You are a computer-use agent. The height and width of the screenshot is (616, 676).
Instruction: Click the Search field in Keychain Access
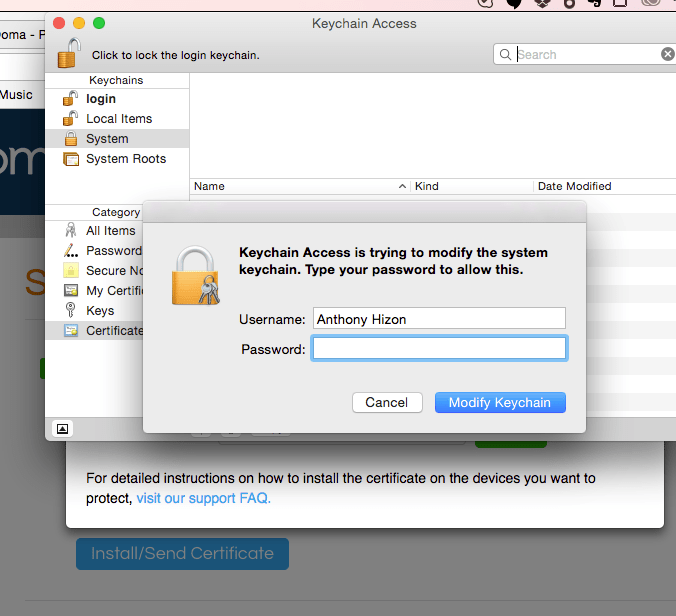[x=586, y=54]
